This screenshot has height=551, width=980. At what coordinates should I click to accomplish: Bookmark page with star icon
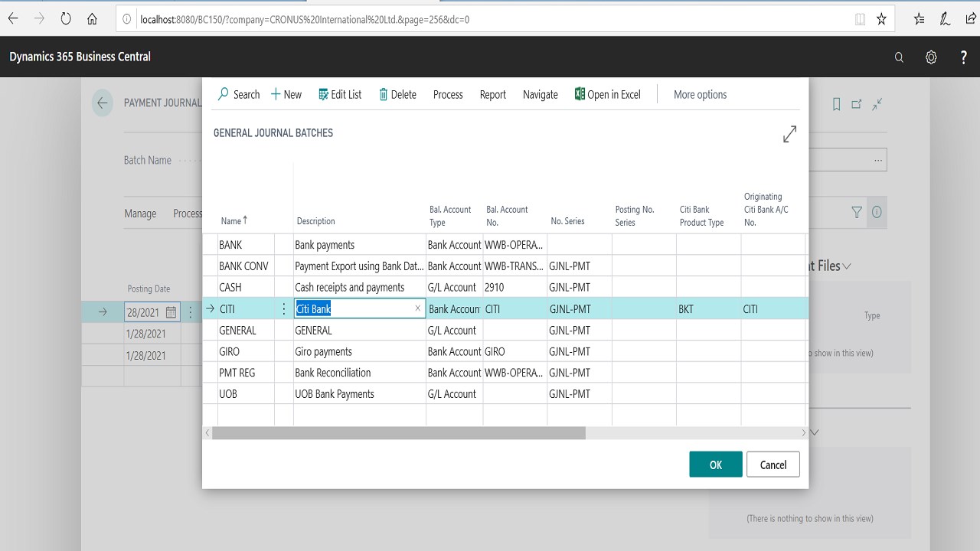[881, 19]
